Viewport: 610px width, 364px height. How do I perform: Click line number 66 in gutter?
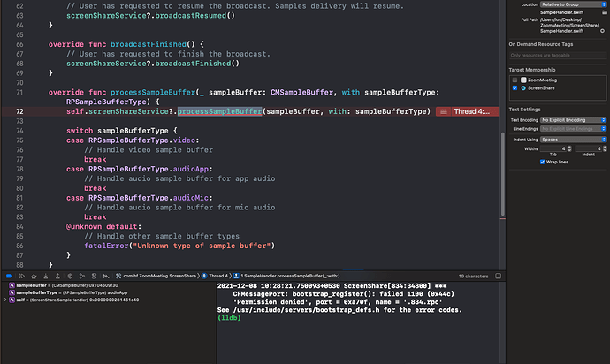click(x=19, y=44)
